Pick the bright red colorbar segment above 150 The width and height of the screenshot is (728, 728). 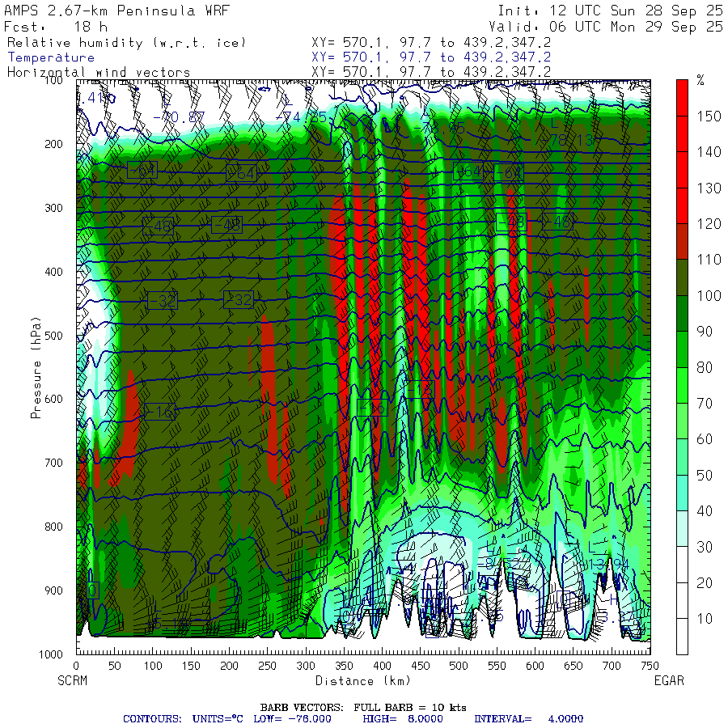point(682,98)
